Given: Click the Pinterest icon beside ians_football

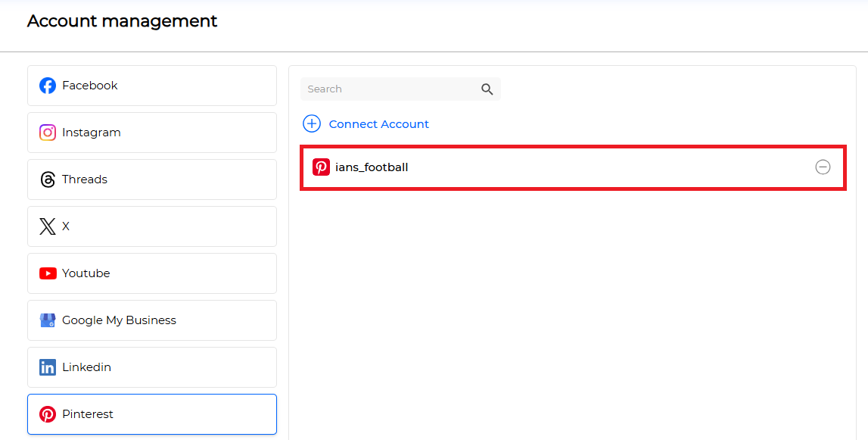Looking at the screenshot, I should pyautogui.click(x=321, y=167).
